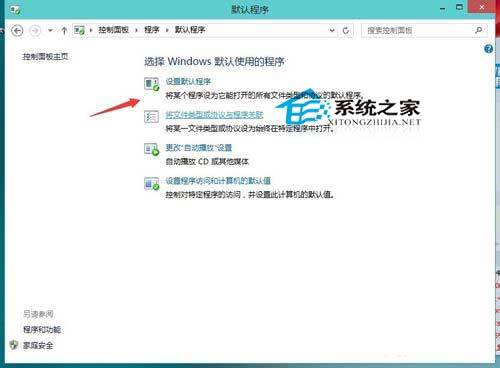
Task: Click the shield icon next to 家庭安全
Action: [x=14, y=345]
